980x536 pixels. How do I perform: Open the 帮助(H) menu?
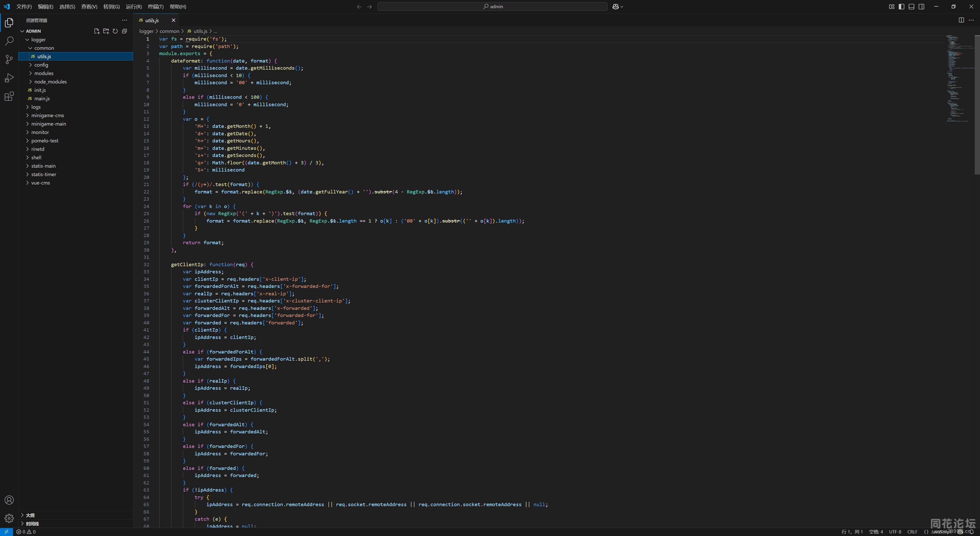(x=178, y=6)
